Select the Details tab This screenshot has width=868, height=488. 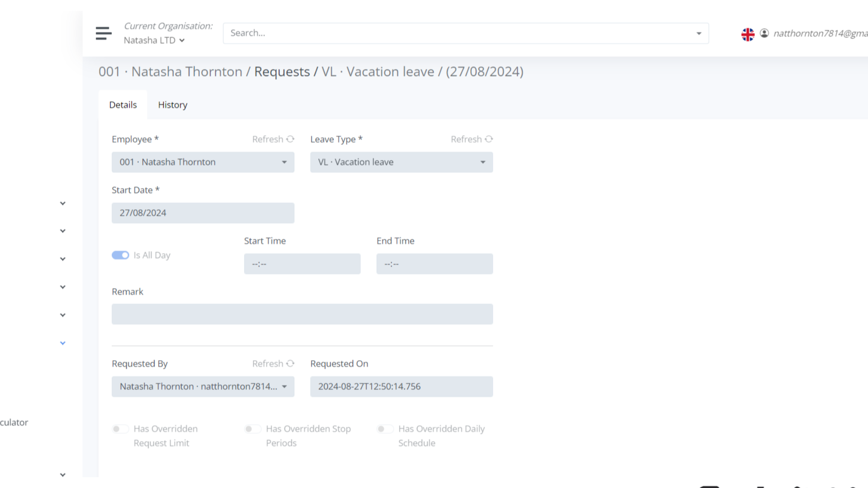[x=123, y=104]
